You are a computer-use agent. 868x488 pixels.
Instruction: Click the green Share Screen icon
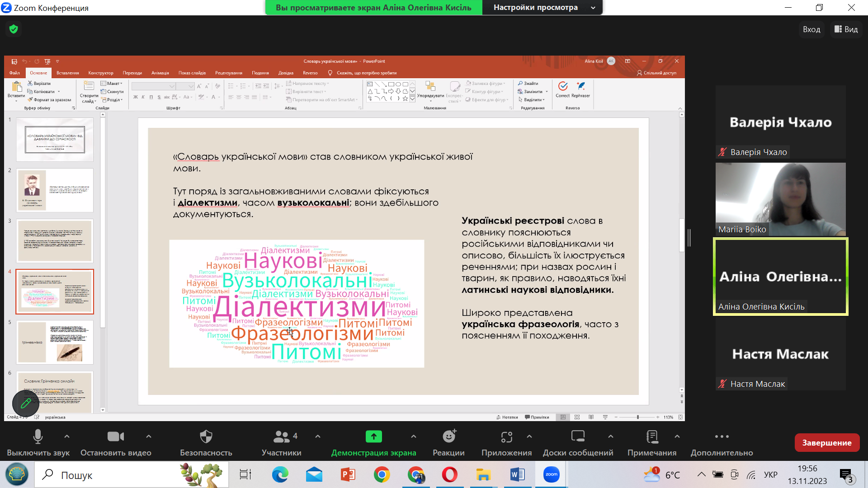[x=373, y=436]
